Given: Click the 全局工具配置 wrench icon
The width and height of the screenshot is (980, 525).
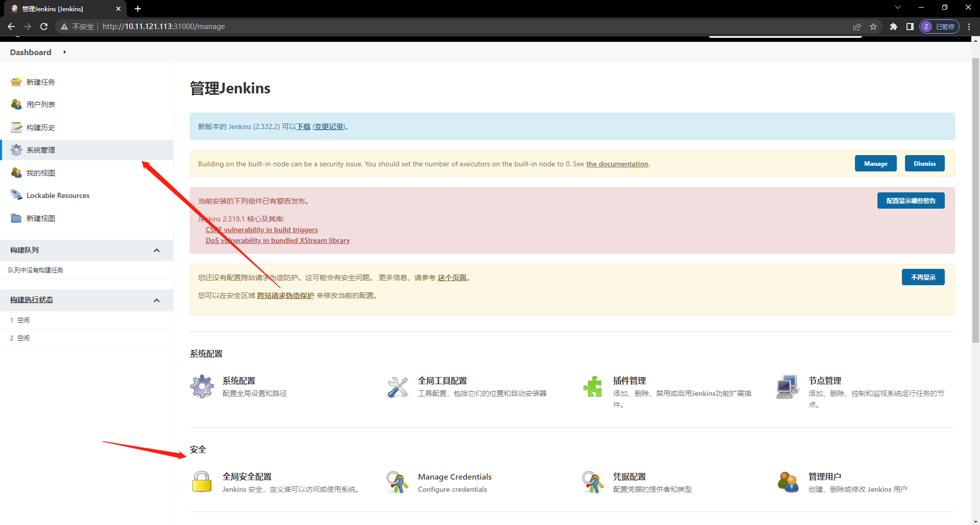Looking at the screenshot, I should click(x=398, y=387).
